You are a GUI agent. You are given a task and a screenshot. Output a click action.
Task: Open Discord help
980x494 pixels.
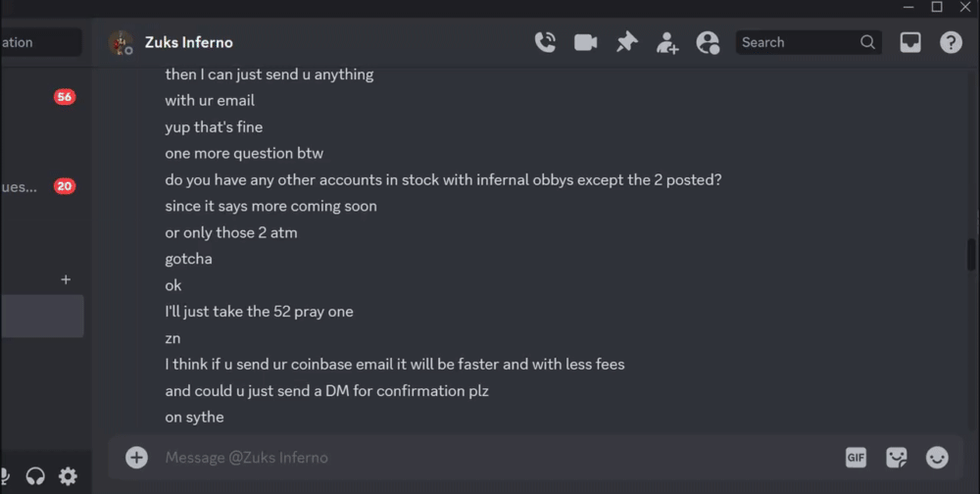[951, 42]
